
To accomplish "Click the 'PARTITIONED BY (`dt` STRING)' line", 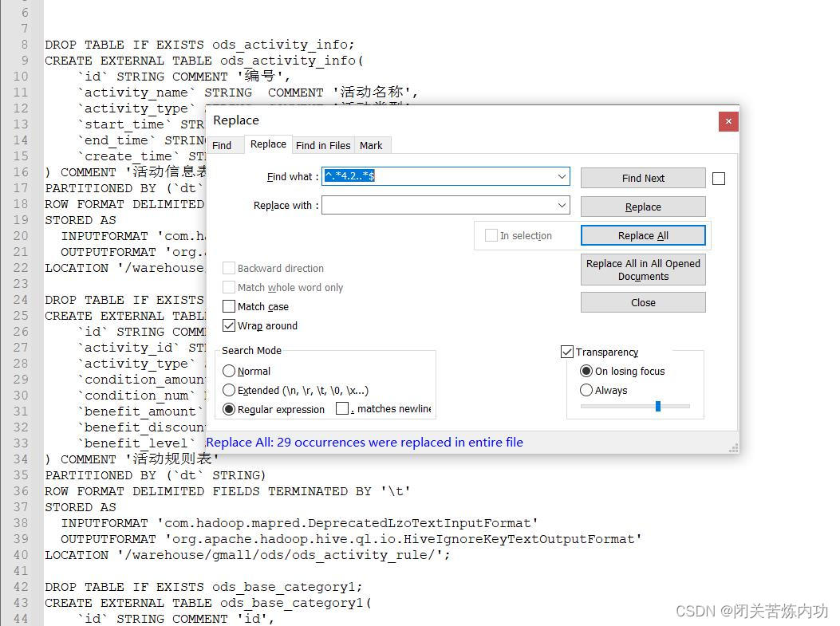I will 156,475.
